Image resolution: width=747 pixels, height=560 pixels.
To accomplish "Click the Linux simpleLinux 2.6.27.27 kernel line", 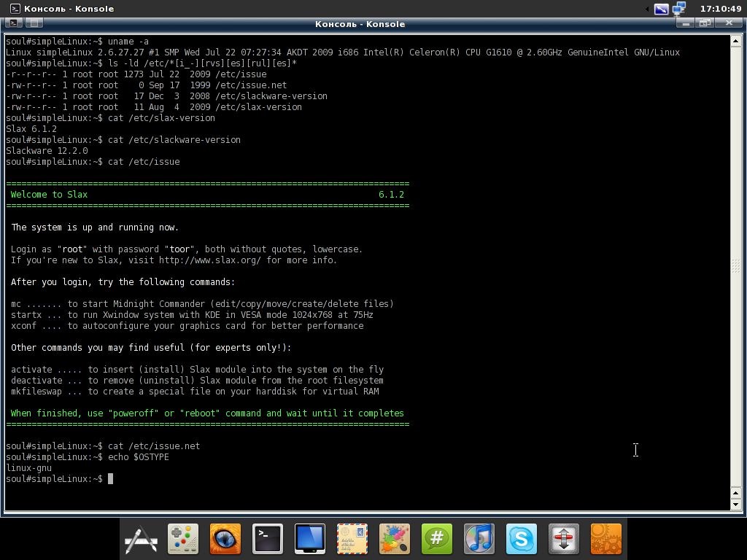I will coord(343,52).
